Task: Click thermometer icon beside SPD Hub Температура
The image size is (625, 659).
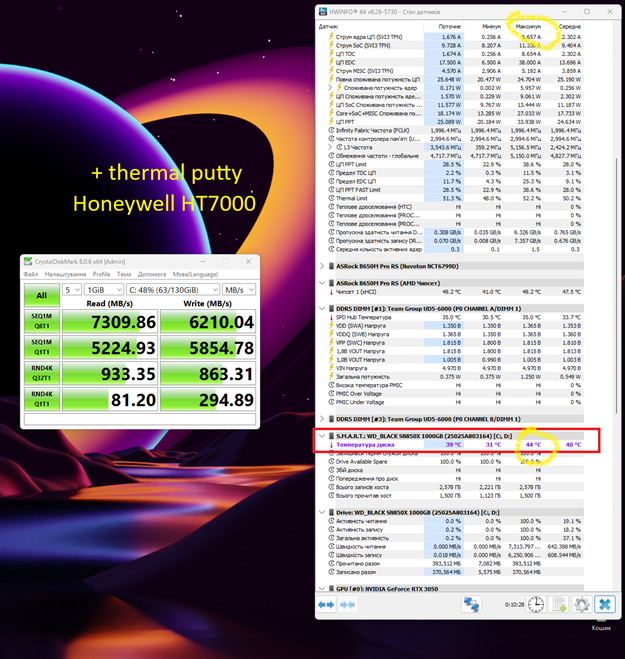Action: coord(331,317)
